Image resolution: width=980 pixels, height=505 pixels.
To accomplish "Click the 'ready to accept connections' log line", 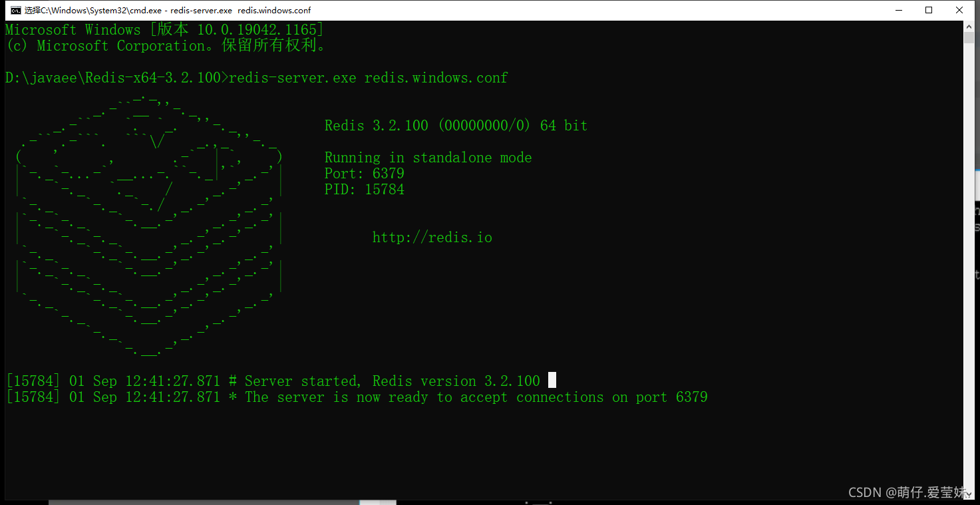I will click(x=357, y=397).
